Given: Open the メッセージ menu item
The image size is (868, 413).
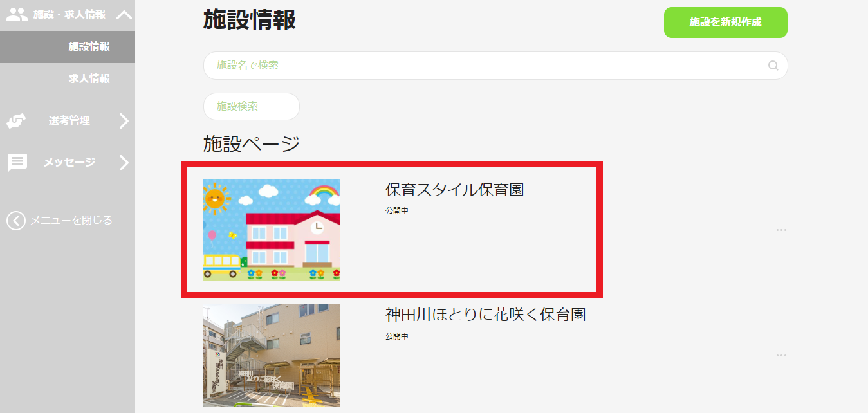Looking at the screenshot, I should (69, 162).
